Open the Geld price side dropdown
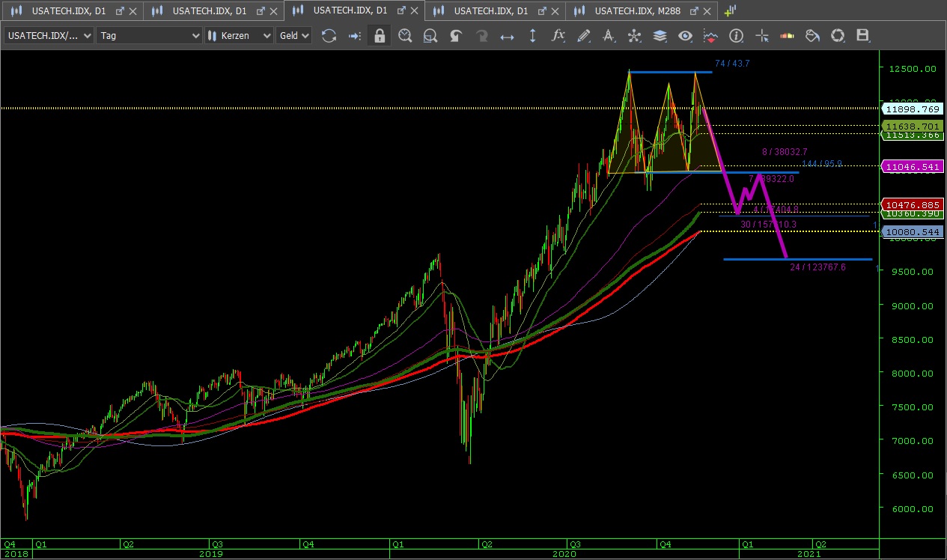 click(x=293, y=35)
